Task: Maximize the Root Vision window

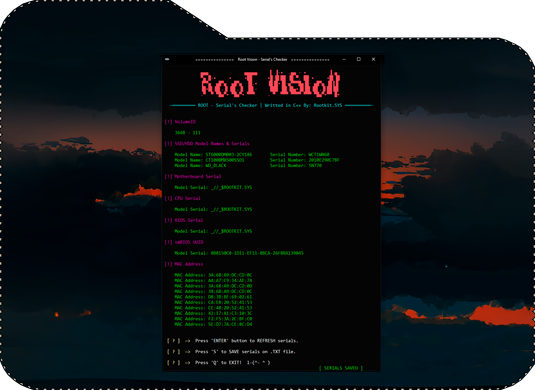Action: point(359,59)
